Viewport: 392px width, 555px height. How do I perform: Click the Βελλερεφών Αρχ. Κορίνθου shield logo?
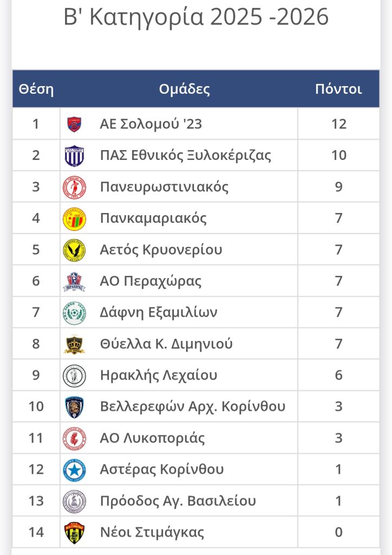pos(74,406)
